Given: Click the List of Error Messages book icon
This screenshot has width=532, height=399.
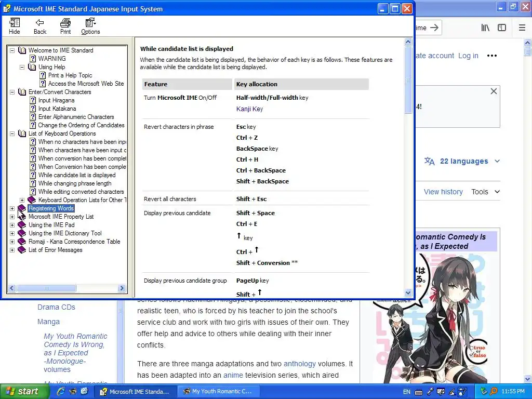Looking at the screenshot, I should coord(22,250).
